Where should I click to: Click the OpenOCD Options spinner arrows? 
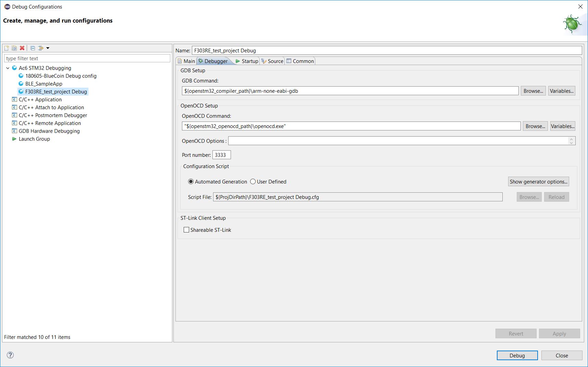point(571,141)
